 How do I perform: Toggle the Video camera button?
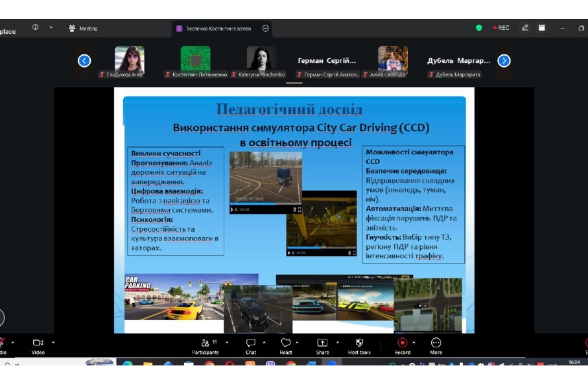coord(38,346)
